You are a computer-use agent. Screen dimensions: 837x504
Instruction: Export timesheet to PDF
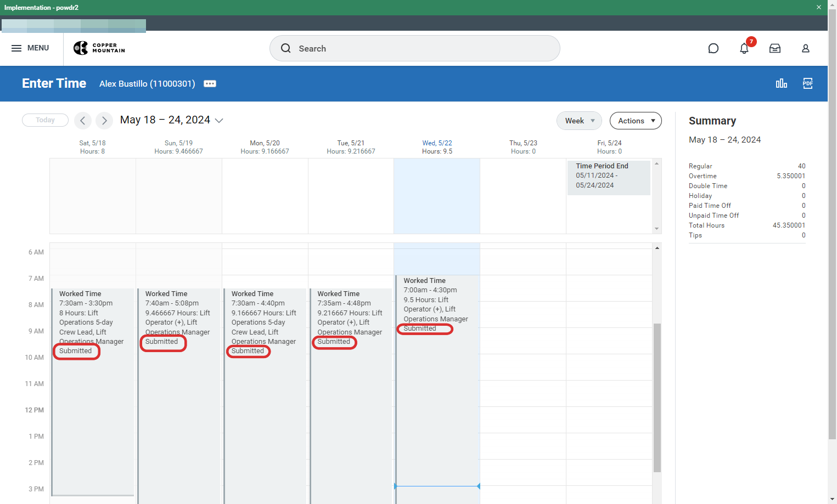(808, 83)
